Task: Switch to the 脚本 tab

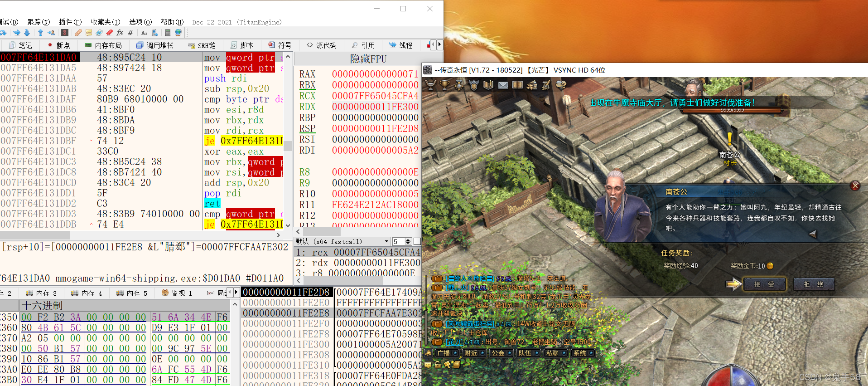Action: [242, 45]
